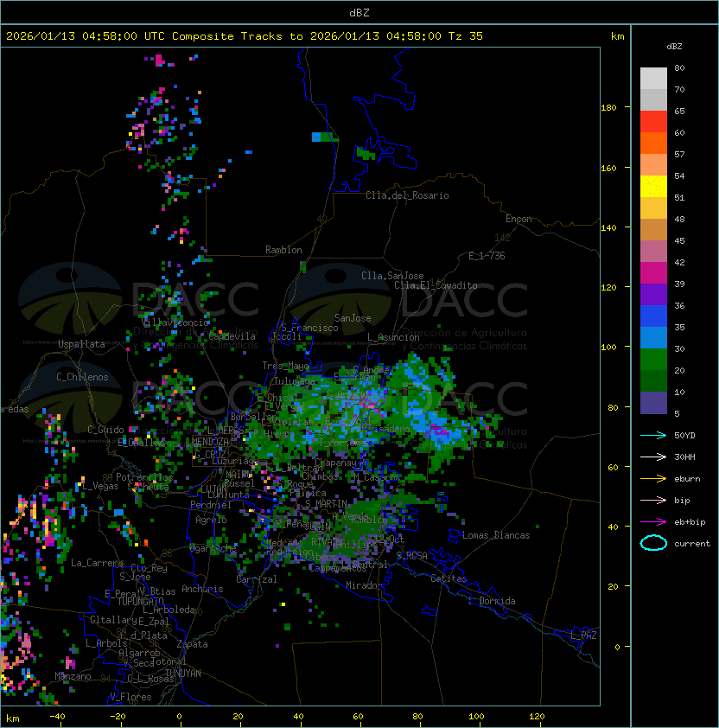The image size is (719, 728).
Task: Click the 'TUPUNGATO' map label
Action: pyautogui.click(x=141, y=601)
